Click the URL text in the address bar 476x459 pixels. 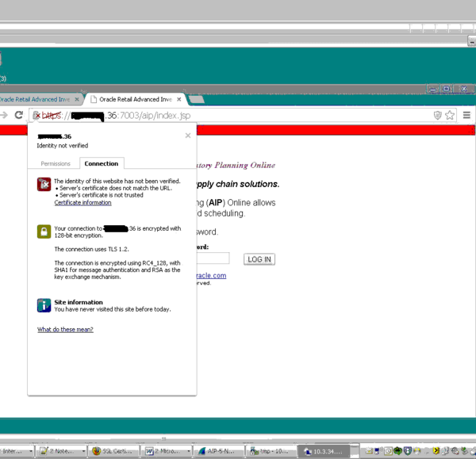tap(116, 115)
